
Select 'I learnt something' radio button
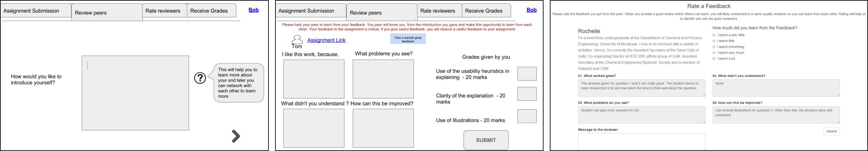[714, 47]
